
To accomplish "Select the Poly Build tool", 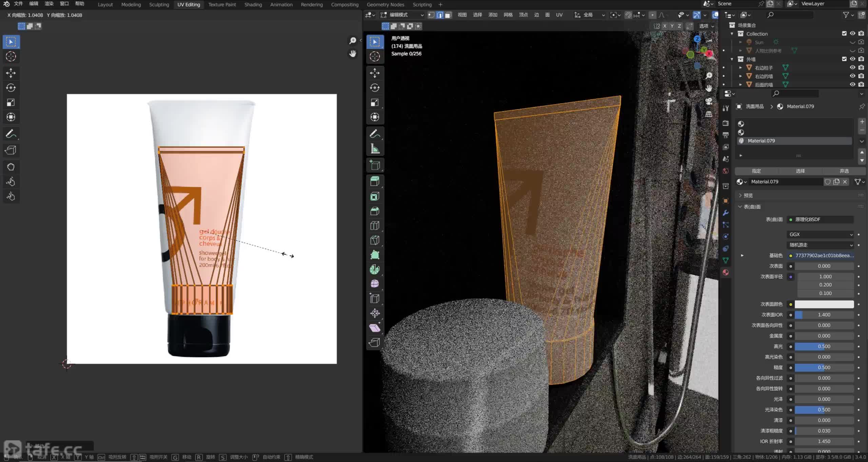I will tap(375, 255).
